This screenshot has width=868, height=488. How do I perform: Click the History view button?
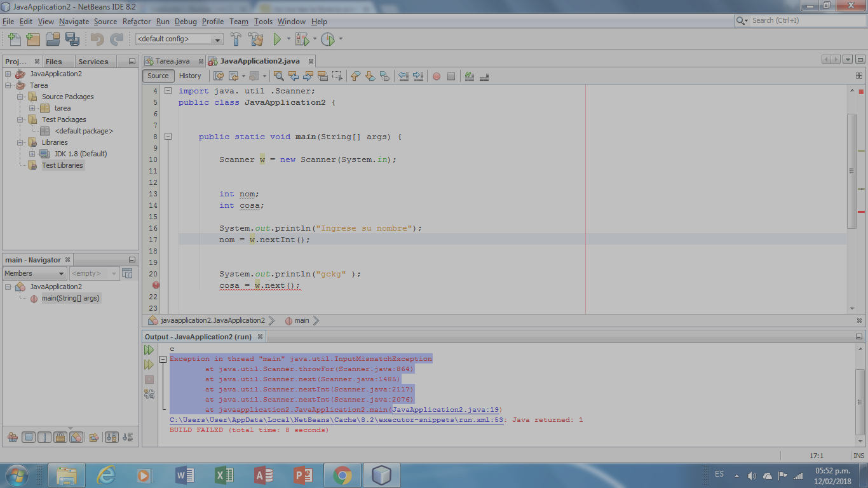[x=190, y=76]
